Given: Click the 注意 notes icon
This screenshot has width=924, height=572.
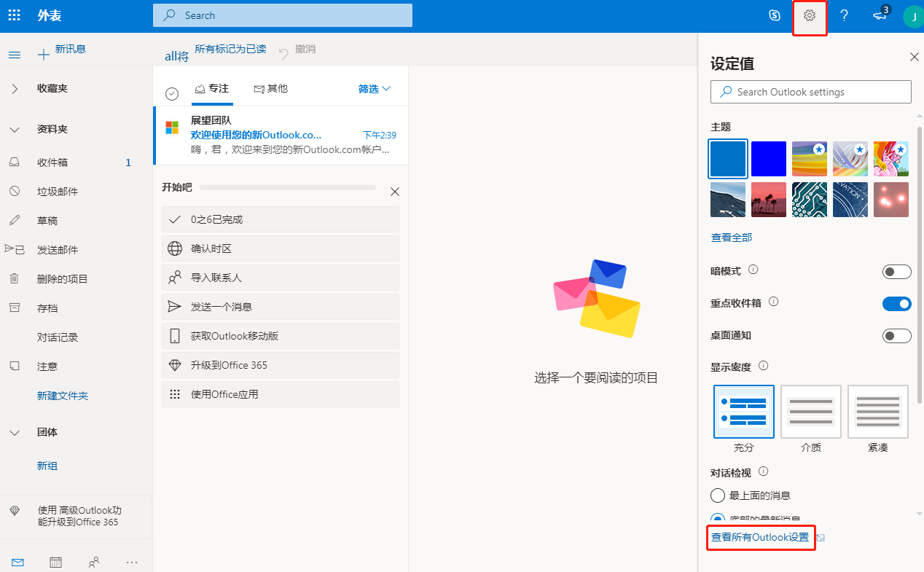Looking at the screenshot, I should click(14, 366).
